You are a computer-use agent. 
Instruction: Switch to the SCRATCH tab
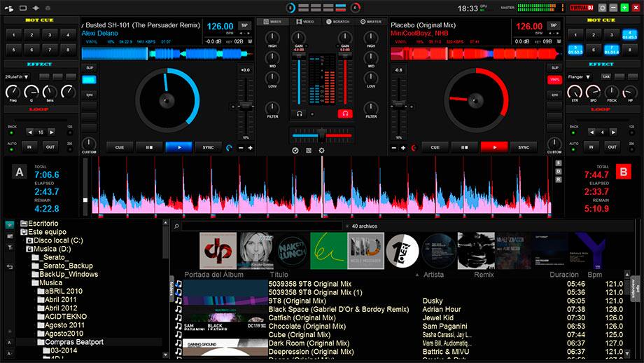point(337,22)
